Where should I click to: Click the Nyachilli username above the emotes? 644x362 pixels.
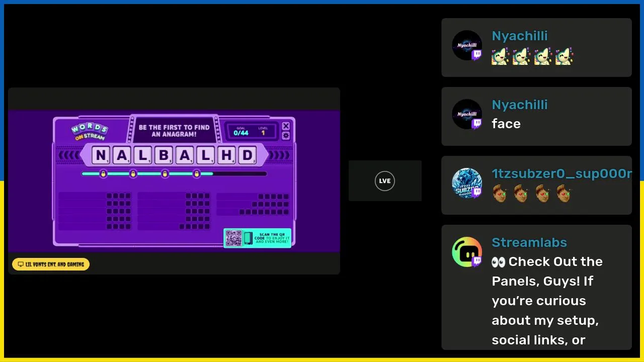[520, 36]
